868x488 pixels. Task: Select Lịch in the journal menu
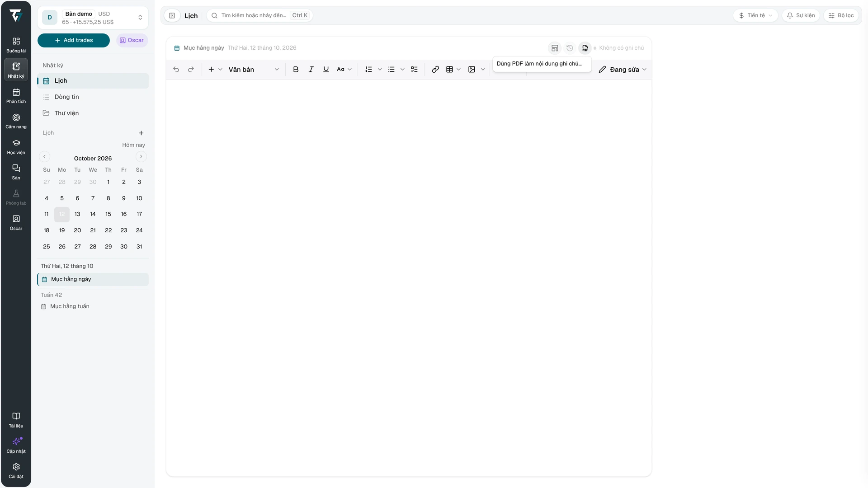pos(93,81)
